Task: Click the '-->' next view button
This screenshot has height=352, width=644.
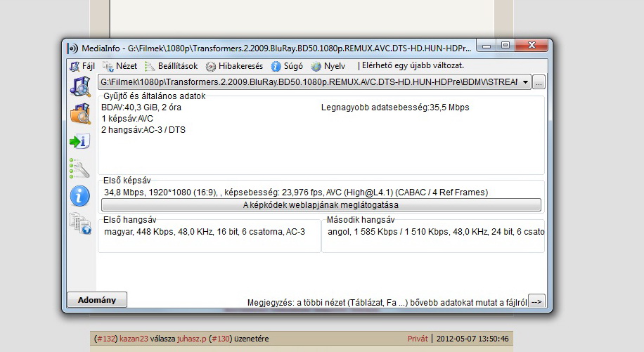Action: click(536, 301)
